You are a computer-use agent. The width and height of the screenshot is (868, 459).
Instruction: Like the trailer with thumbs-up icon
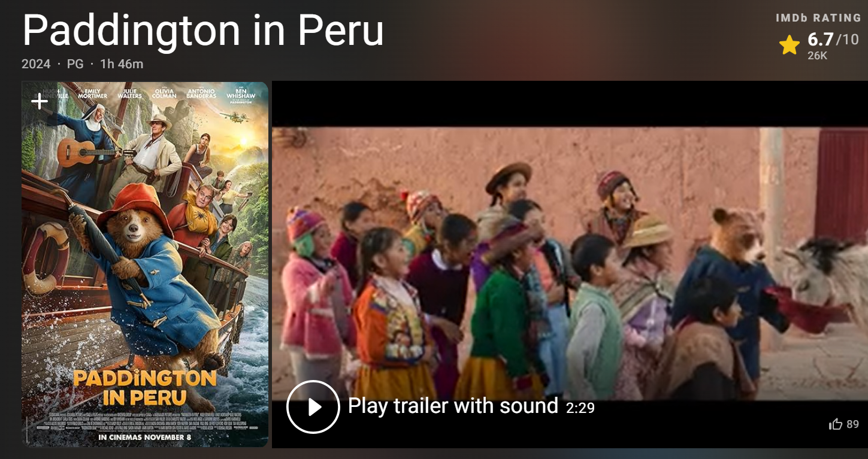point(836,424)
